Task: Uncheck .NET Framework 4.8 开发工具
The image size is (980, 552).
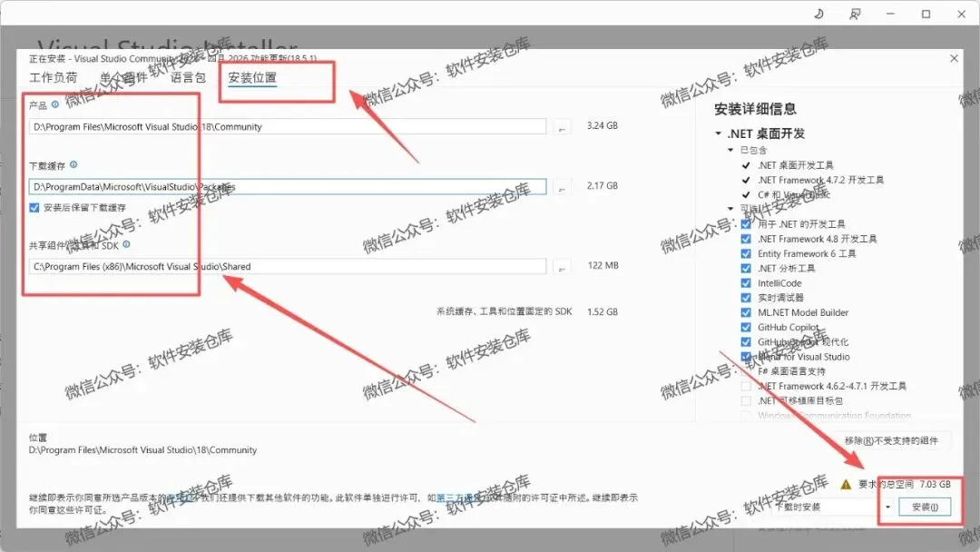Action: (746, 239)
